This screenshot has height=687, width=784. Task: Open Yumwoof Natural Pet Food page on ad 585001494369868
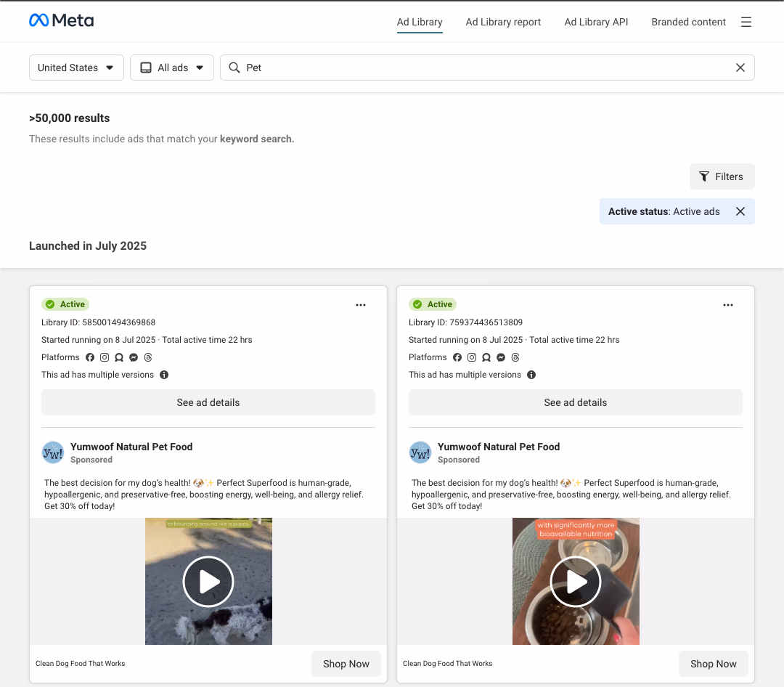131,447
